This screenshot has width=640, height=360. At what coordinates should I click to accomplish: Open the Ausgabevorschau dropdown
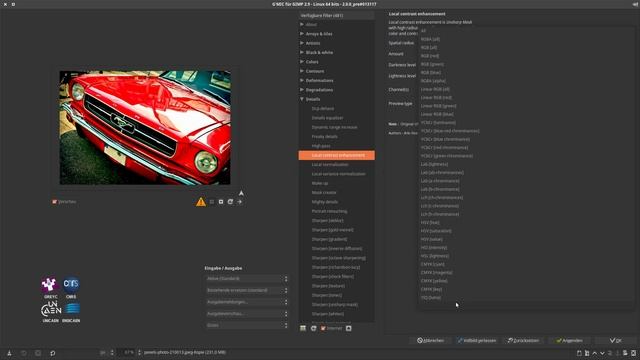pos(247,314)
